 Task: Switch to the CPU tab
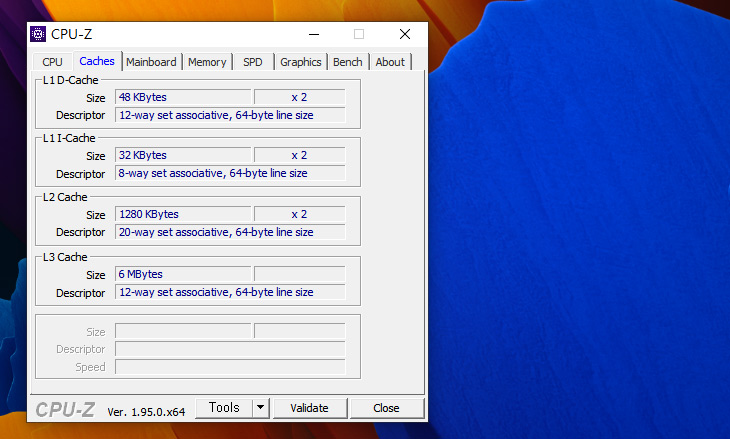click(x=52, y=62)
